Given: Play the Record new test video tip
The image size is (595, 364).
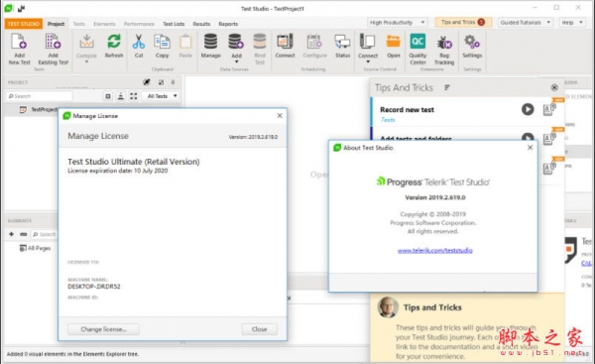Looking at the screenshot, I should click(x=528, y=109).
